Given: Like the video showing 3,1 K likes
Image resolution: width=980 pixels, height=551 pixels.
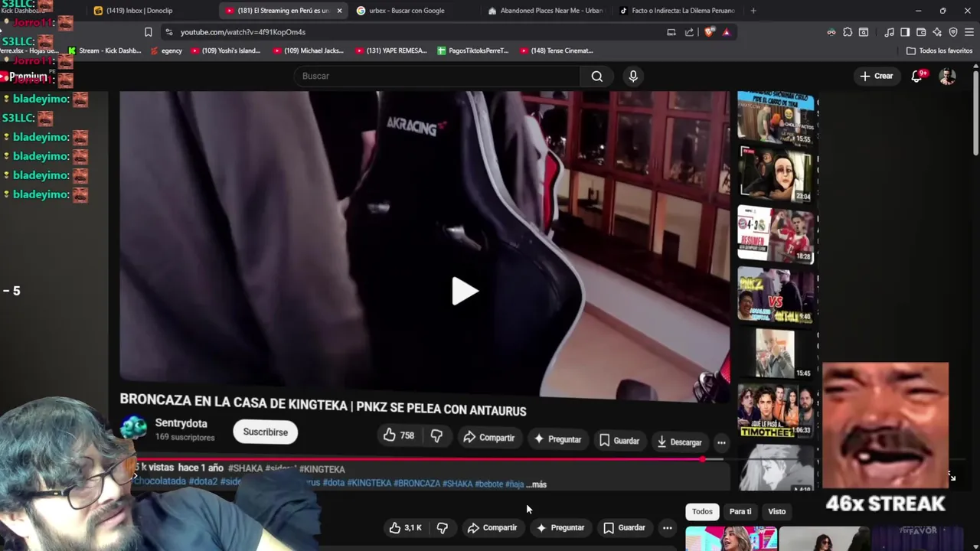Looking at the screenshot, I should (x=406, y=527).
